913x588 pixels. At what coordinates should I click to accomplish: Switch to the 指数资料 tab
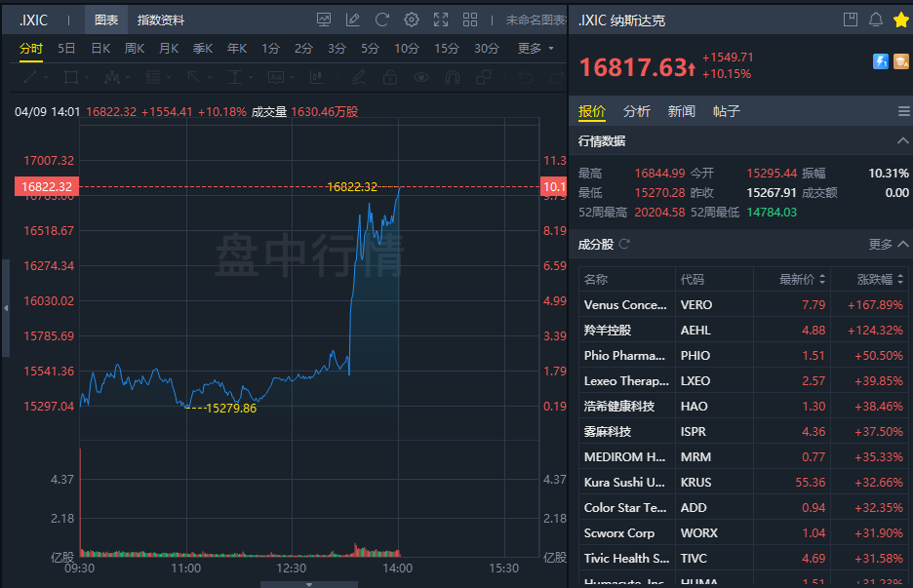(x=161, y=20)
